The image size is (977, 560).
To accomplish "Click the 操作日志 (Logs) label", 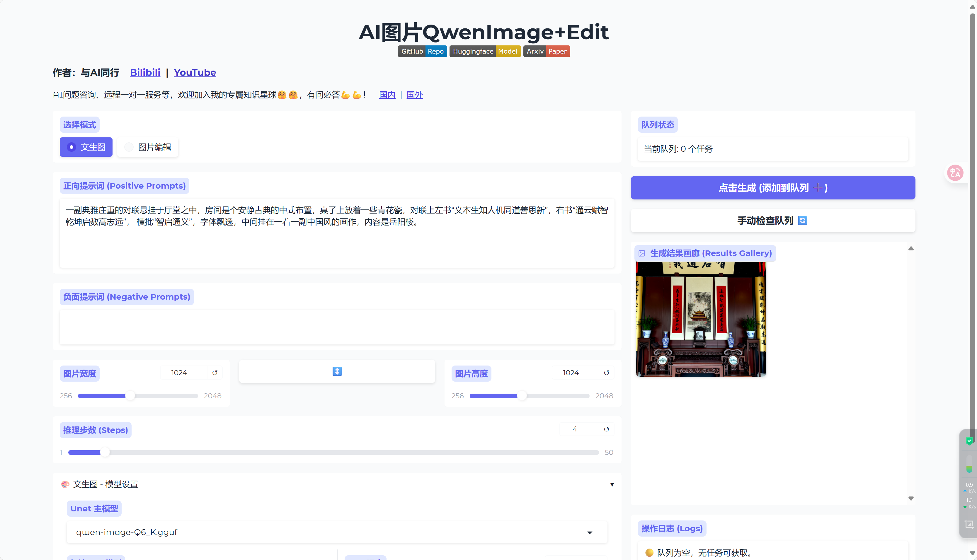I will tap(672, 528).
